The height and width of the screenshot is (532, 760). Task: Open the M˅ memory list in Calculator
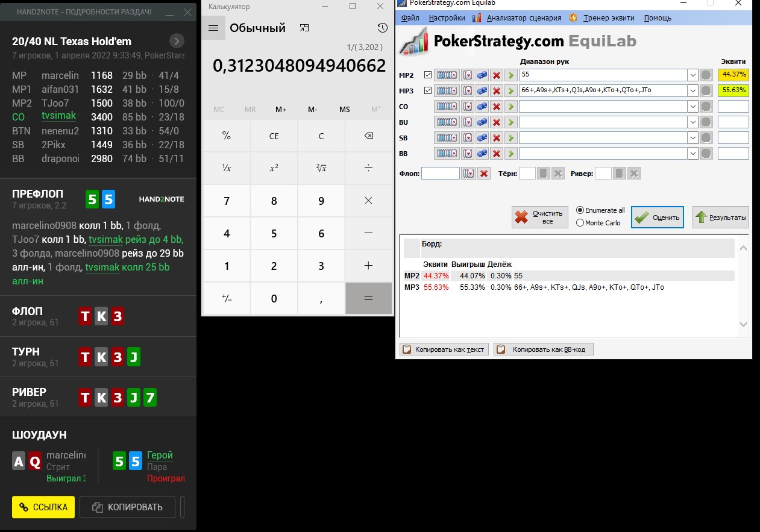click(376, 109)
